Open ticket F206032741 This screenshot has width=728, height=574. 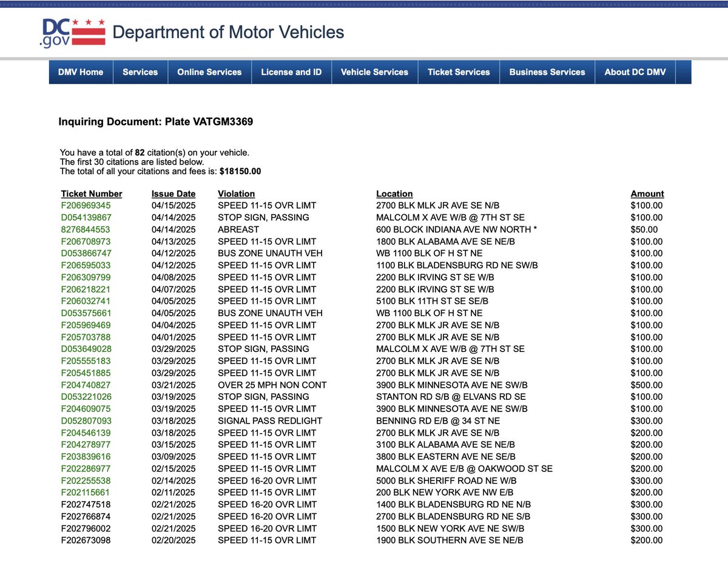(86, 301)
